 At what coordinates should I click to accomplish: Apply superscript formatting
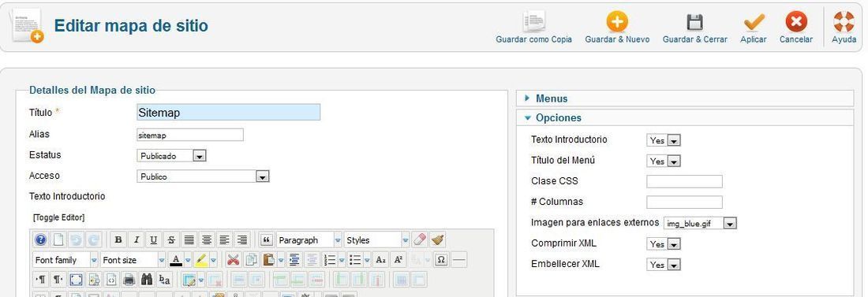coord(398,260)
